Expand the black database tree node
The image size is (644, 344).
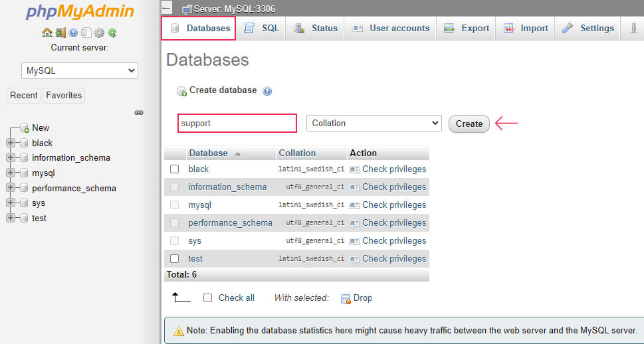(10, 143)
